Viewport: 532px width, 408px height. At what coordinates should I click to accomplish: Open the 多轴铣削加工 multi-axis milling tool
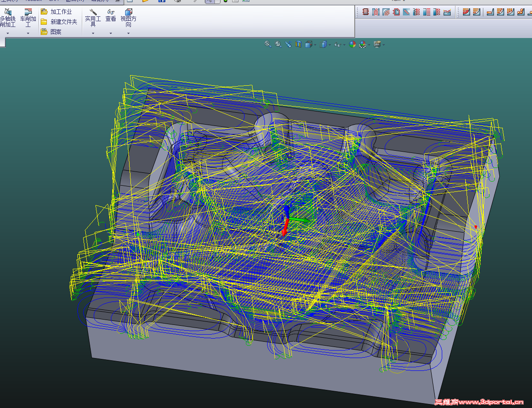pos(7,17)
